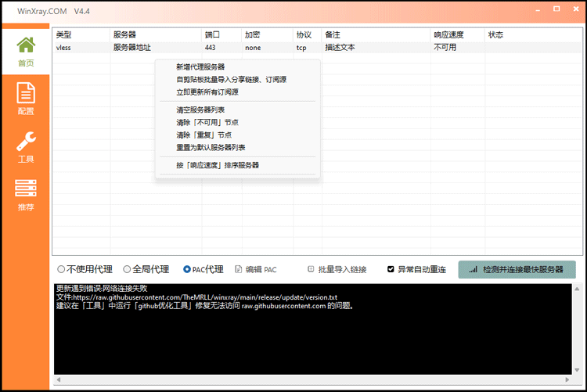Click the none encryption cell
Image resolution: width=587 pixels, height=392 pixels.
[268, 48]
